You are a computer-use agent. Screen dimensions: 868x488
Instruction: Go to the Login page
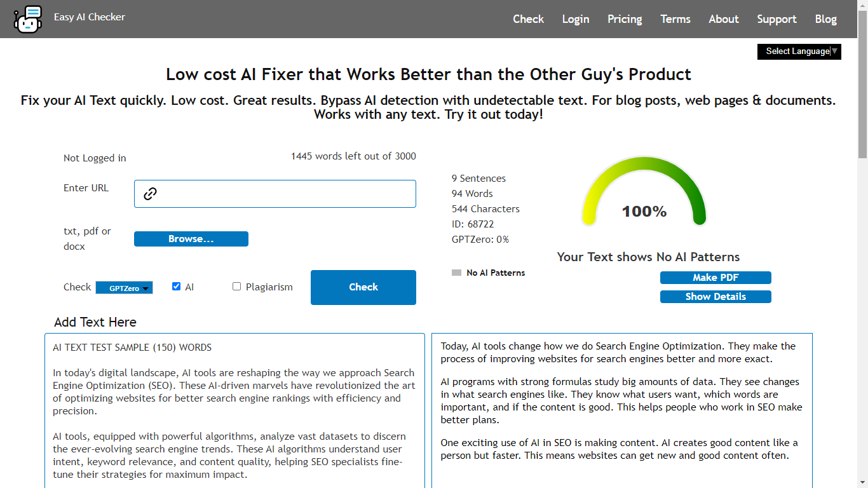[x=576, y=19]
